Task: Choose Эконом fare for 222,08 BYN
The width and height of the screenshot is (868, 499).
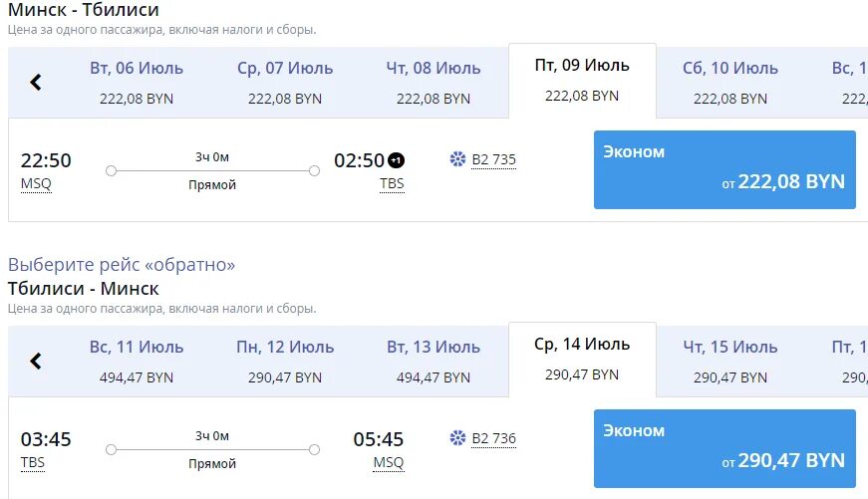Action: pos(724,169)
